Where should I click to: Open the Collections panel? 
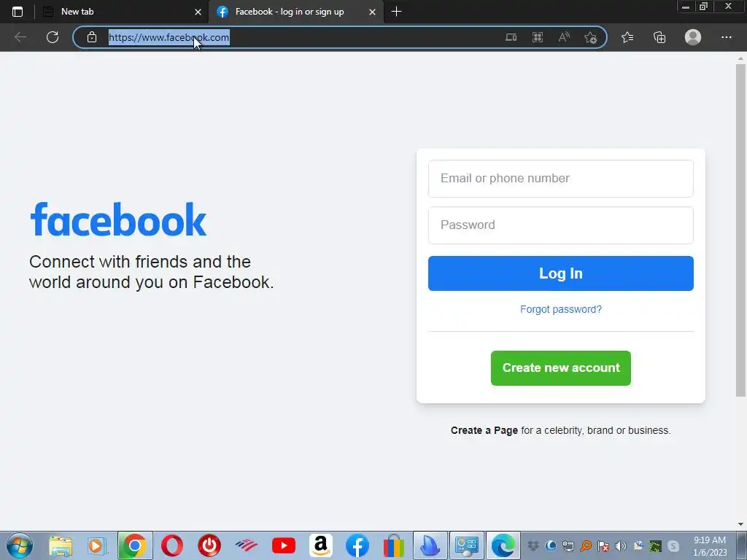click(x=659, y=37)
